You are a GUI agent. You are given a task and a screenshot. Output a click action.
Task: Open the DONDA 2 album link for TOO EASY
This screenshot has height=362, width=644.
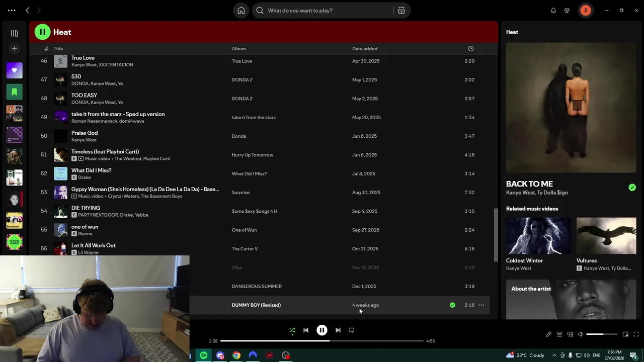242,99
